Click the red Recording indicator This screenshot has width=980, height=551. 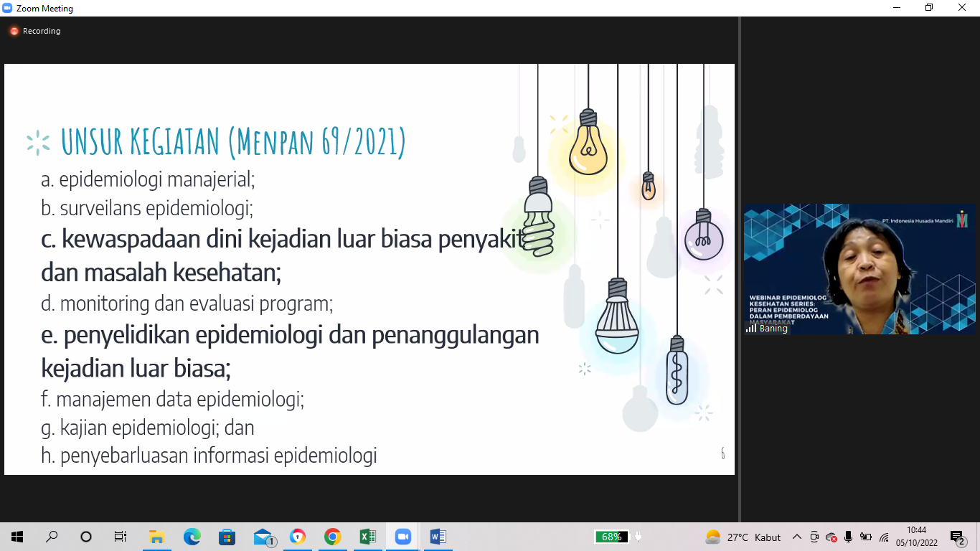click(x=35, y=31)
